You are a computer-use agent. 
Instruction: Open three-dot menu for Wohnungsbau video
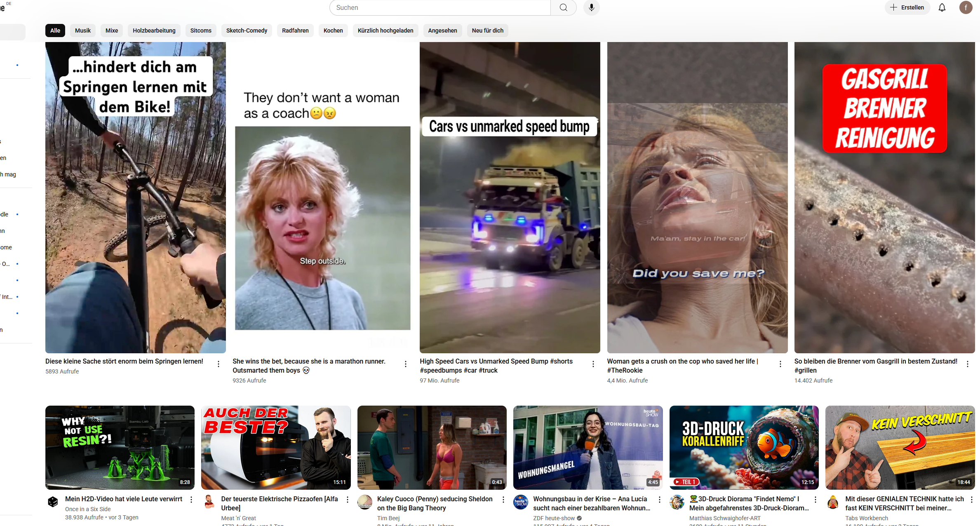click(659, 499)
